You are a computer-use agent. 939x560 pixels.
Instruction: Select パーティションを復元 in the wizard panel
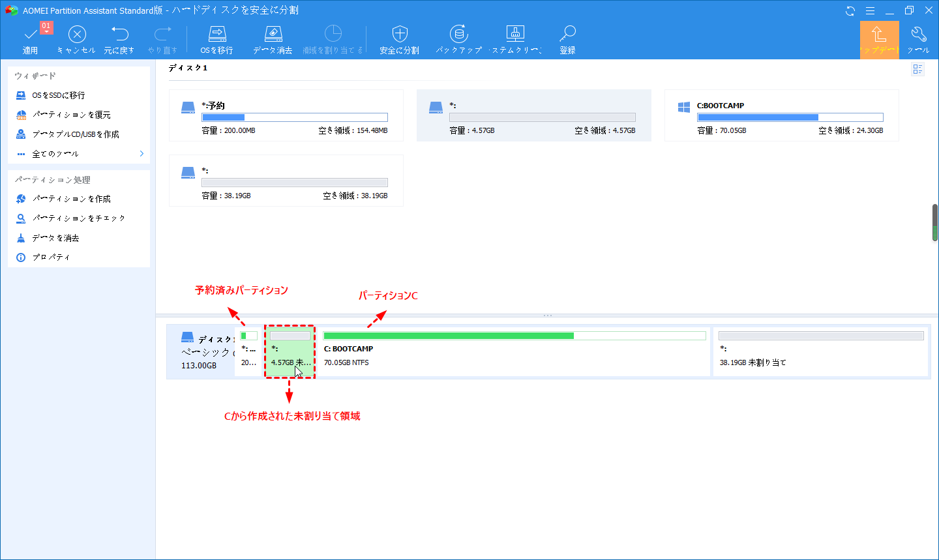point(63,115)
